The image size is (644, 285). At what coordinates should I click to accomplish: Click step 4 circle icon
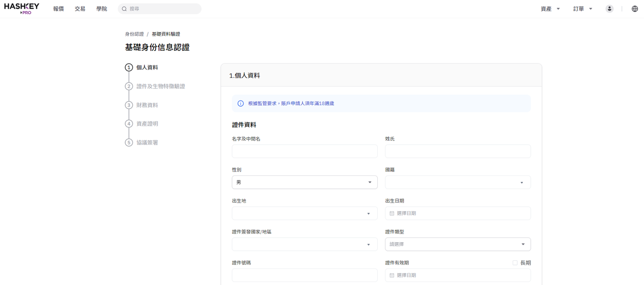(129, 124)
